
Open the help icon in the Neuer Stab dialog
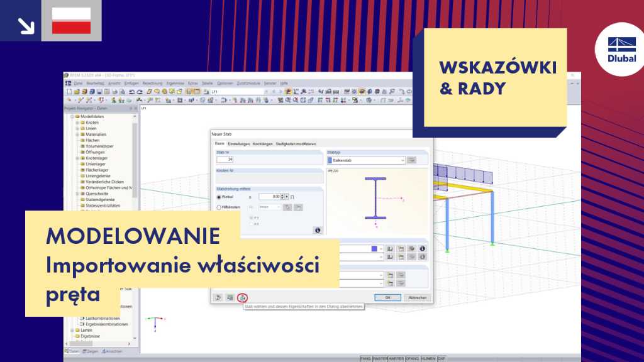click(218, 297)
